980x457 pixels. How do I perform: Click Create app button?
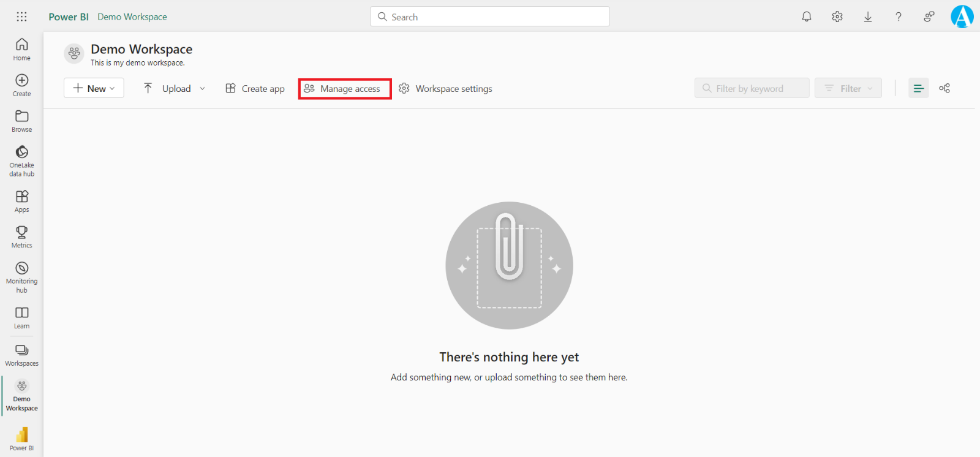[x=255, y=88]
